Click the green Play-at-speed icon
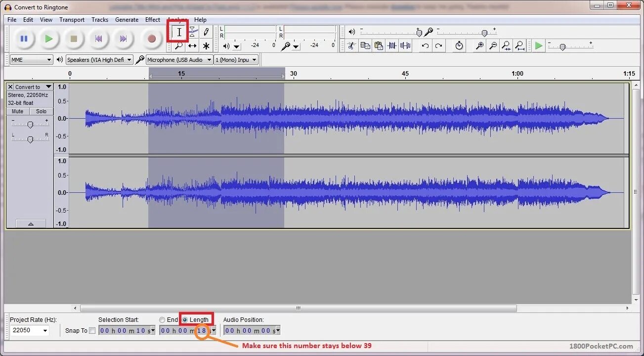The height and width of the screenshot is (356, 644). pyautogui.click(x=539, y=45)
